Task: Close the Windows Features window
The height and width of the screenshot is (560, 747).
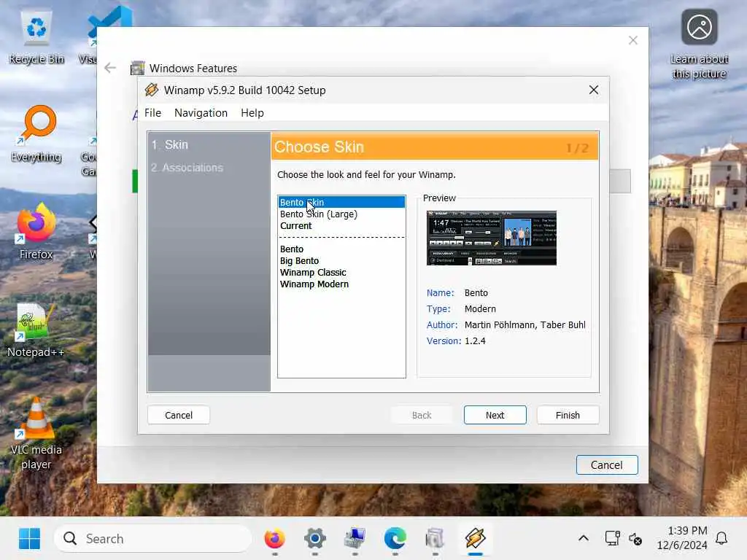Action: [632, 41]
